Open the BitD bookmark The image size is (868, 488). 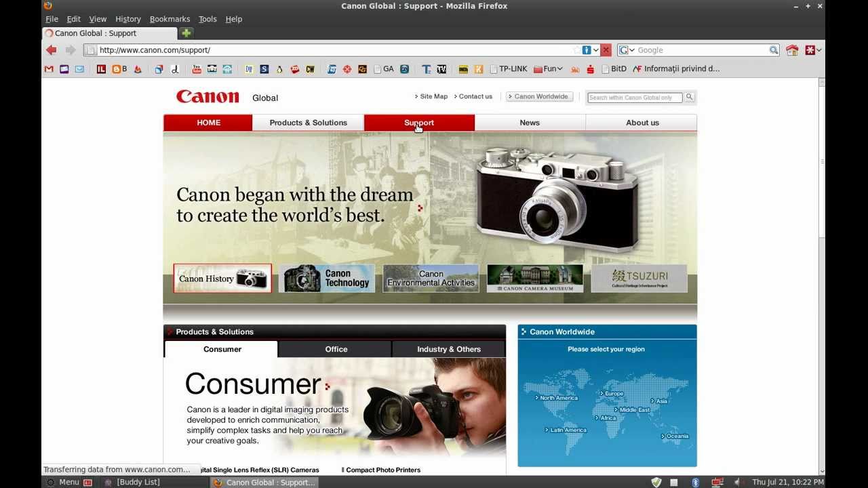click(614, 69)
